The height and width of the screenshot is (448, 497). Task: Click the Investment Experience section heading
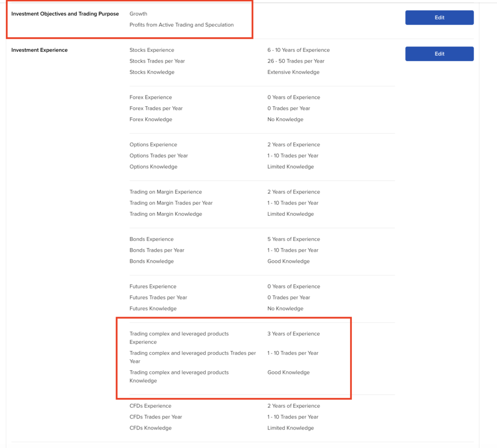39,50
